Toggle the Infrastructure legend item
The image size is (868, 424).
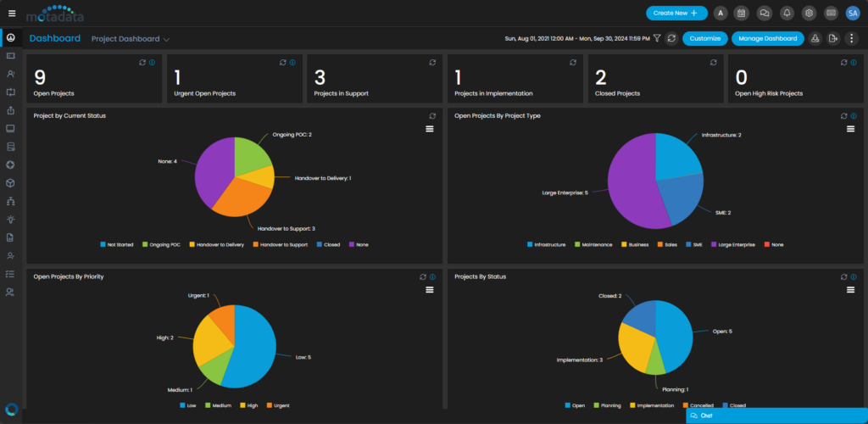click(547, 245)
